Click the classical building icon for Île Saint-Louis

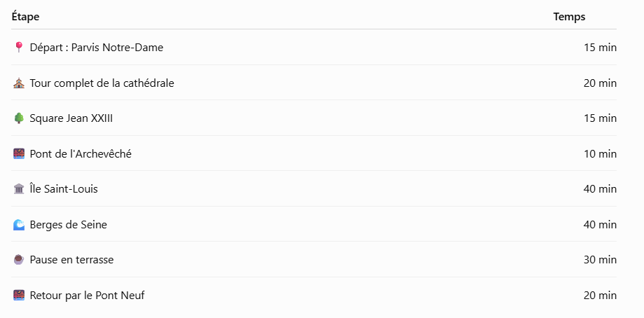tap(18, 189)
